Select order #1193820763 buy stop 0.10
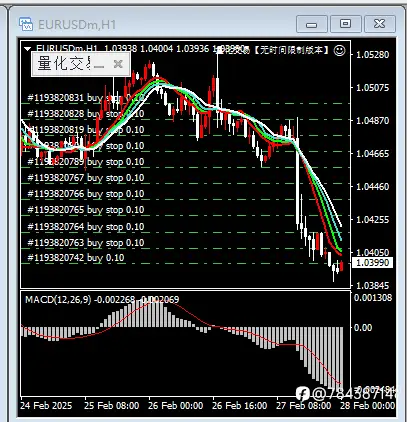Viewport: 407px width, 422px height. tap(86, 242)
